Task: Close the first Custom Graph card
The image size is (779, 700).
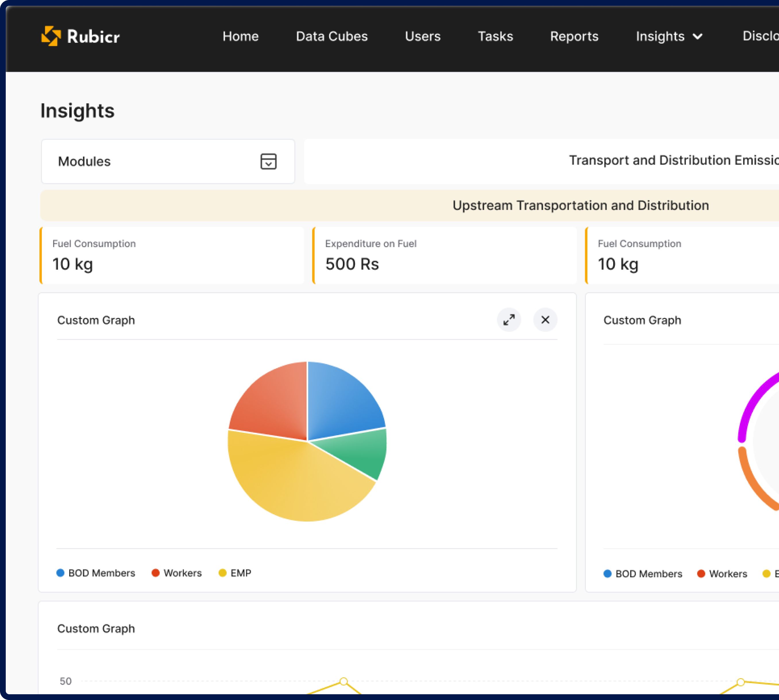Action: [545, 320]
